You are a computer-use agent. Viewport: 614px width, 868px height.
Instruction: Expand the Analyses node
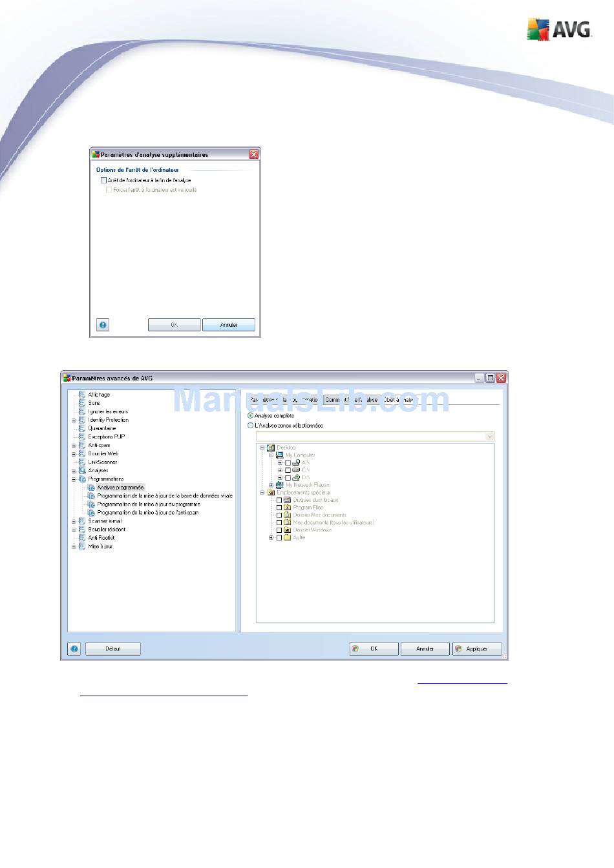[74, 471]
